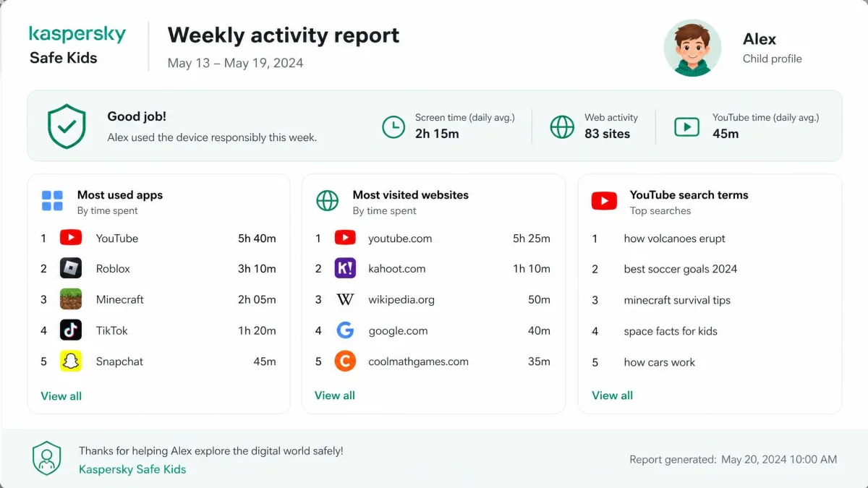The image size is (868, 488).
Task: Click the kahoot.com site icon
Action: click(345, 268)
